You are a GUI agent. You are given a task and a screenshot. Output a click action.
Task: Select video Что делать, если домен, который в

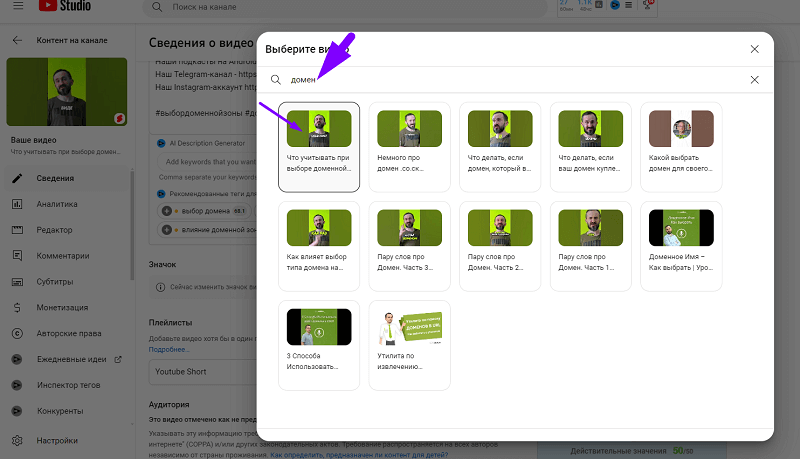point(500,147)
